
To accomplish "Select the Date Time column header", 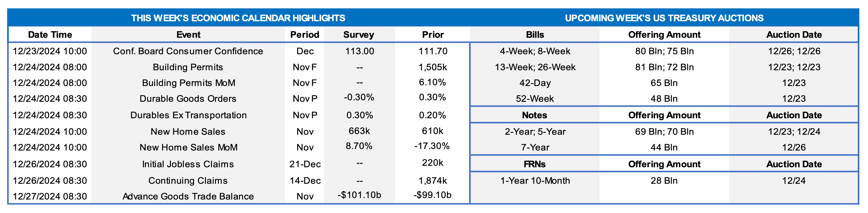I will pos(50,35).
